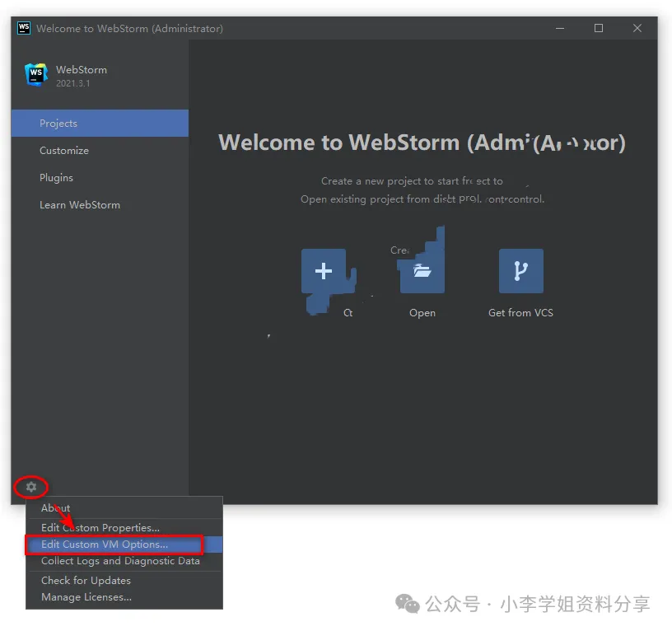
Task: Click the settings gear icon in sidebar
Action: [30, 487]
